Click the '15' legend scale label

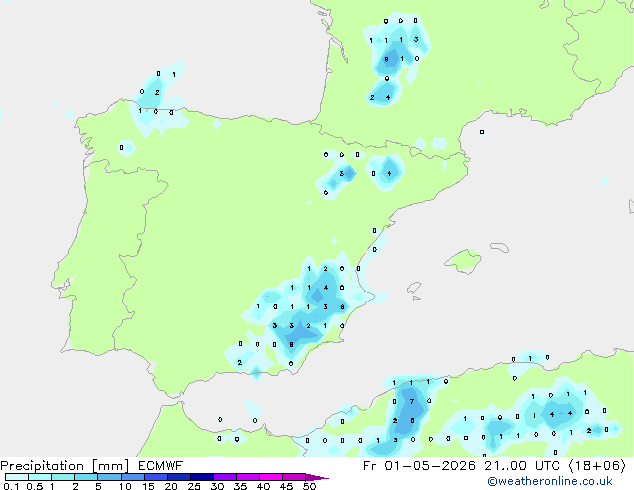point(148,486)
